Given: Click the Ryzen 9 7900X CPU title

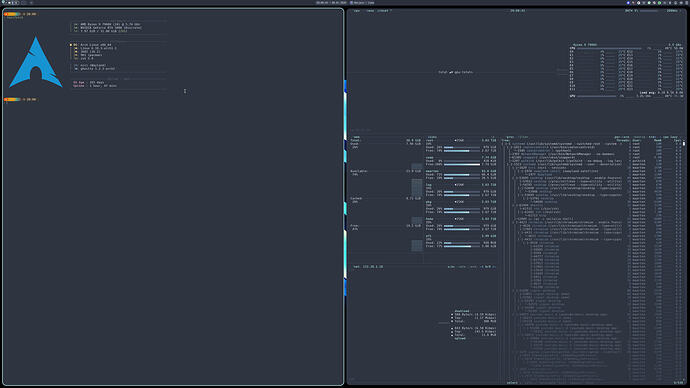Looking at the screenshot, I should pyautogui.click(x=585, y=45).
